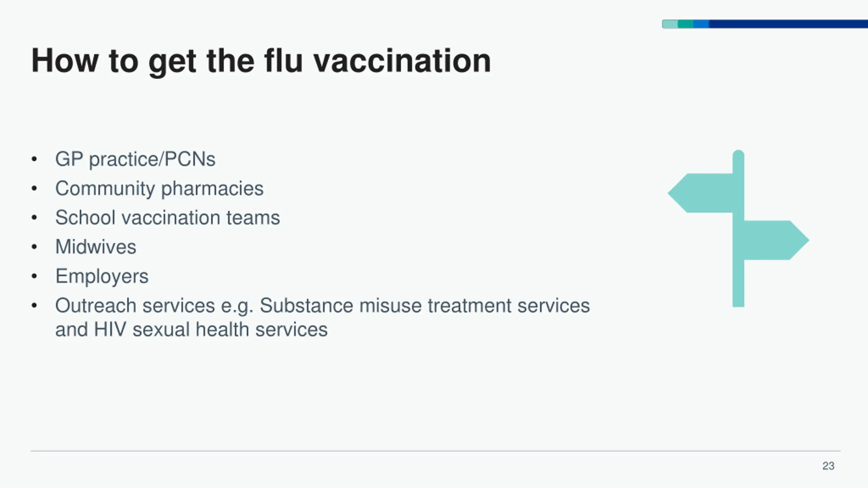
Task: Select the "Midwives" bullet item
Action: click(96, 247)
